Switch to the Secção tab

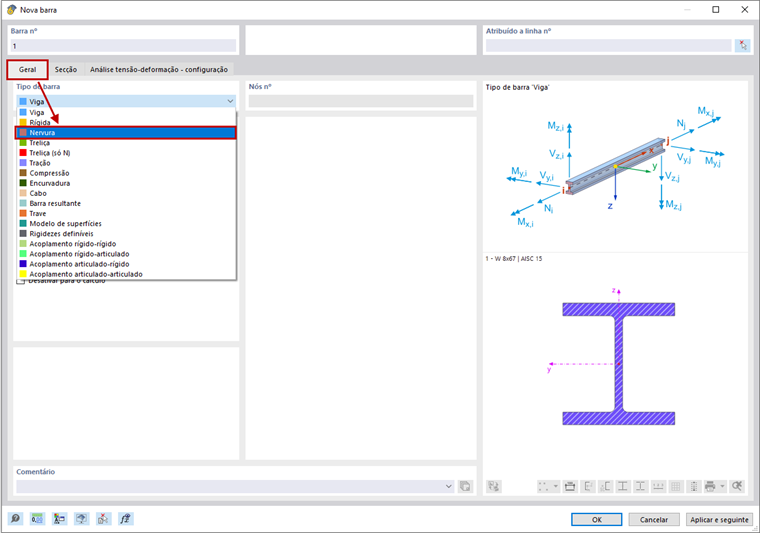[66, 69]
